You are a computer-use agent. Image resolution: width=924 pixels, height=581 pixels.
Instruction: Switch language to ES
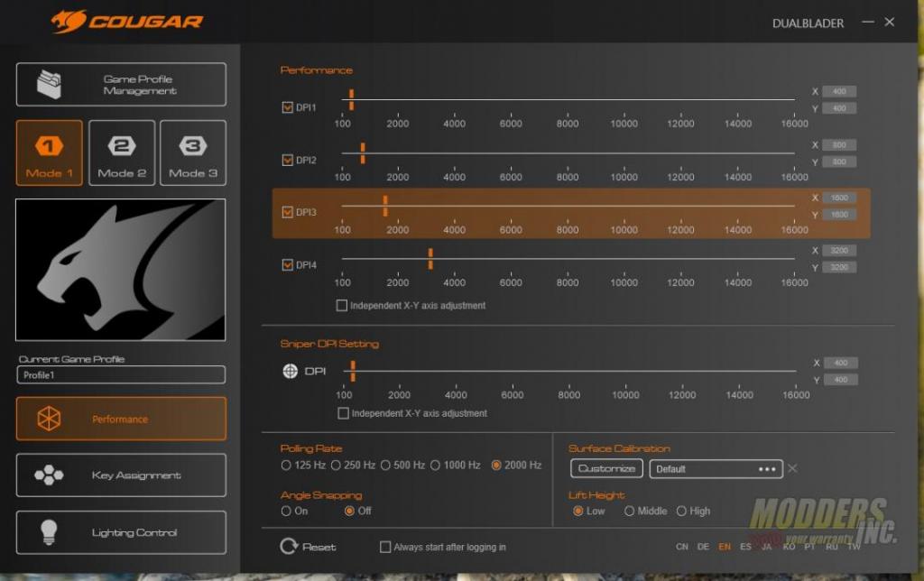tap(745, 547)
